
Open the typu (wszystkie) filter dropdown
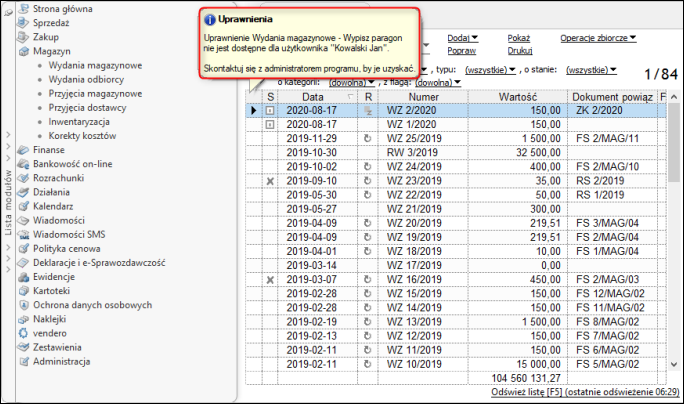click(x=490, y=70)
